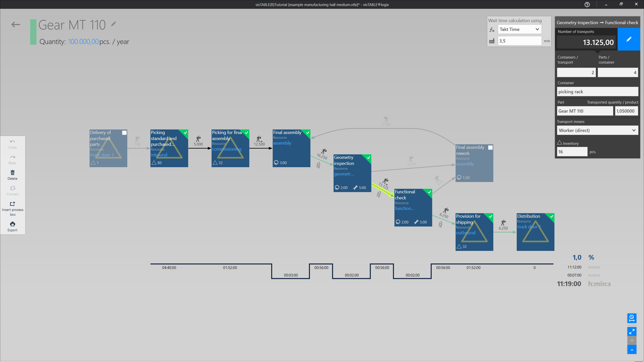Click the transported quantity 1,050000 field

[626, 111]
